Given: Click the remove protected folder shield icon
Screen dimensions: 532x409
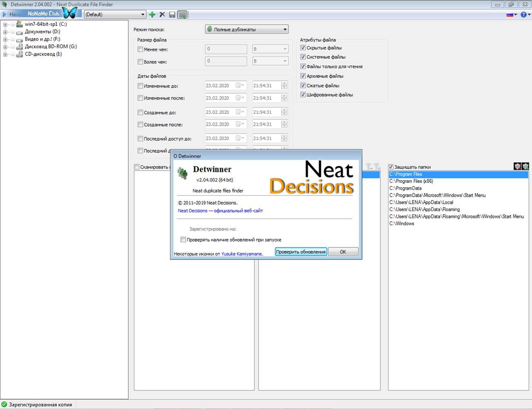Looking at the screenshot, I should [x=517, y=166].
